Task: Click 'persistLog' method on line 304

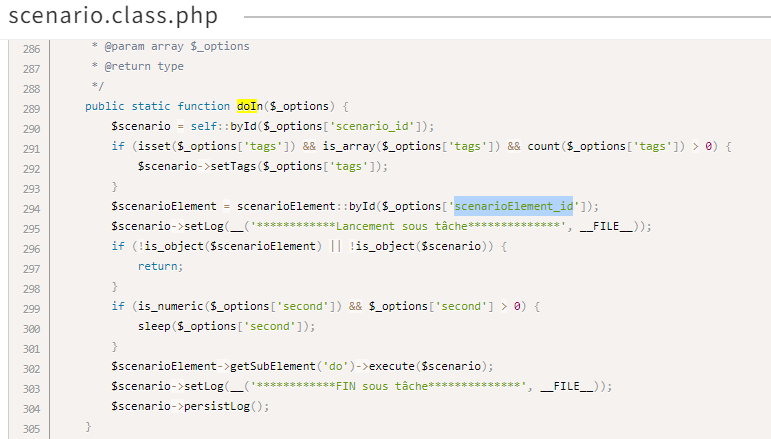Action: click(217, 406)
